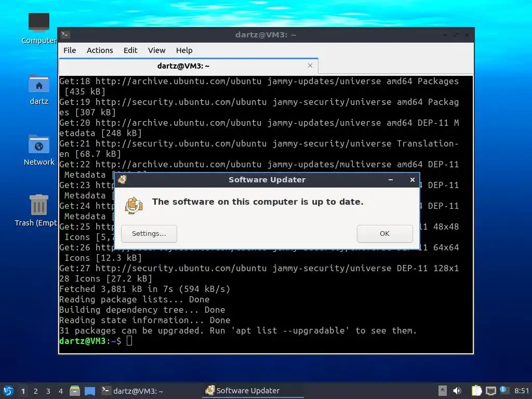Open Settings... in the Software Updater
532x399 pixels.
pos(149,233)
